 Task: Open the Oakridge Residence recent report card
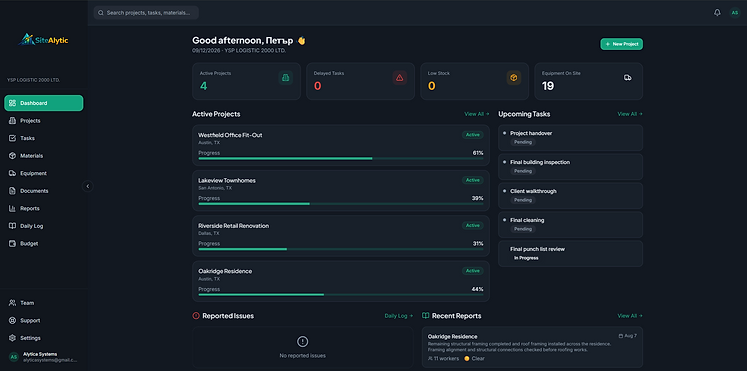(532, 347)
